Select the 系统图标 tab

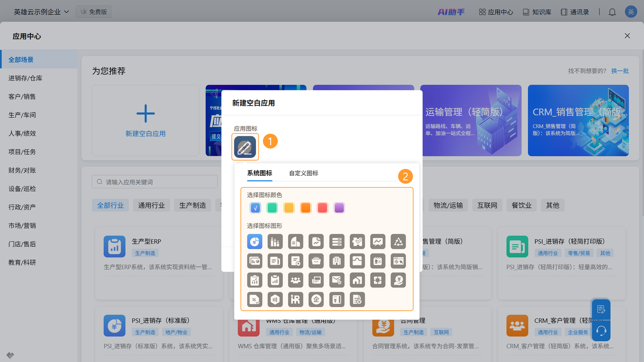[259, 173]
